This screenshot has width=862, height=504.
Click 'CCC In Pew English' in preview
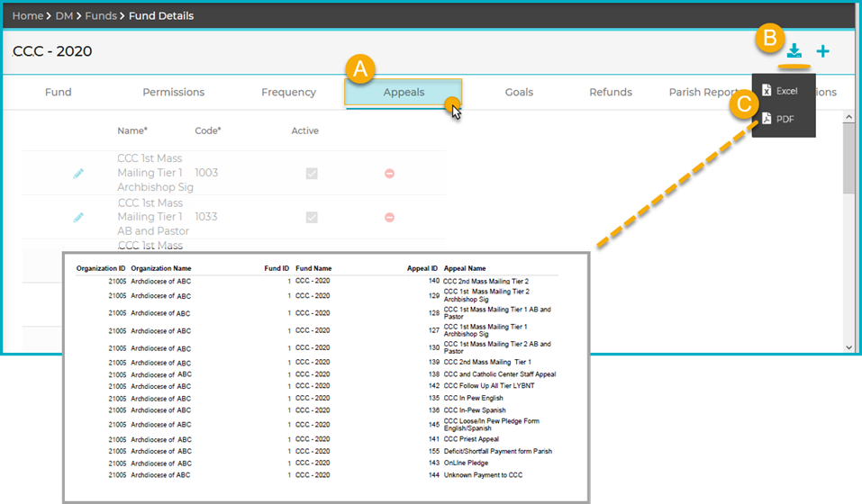point(473,398)
